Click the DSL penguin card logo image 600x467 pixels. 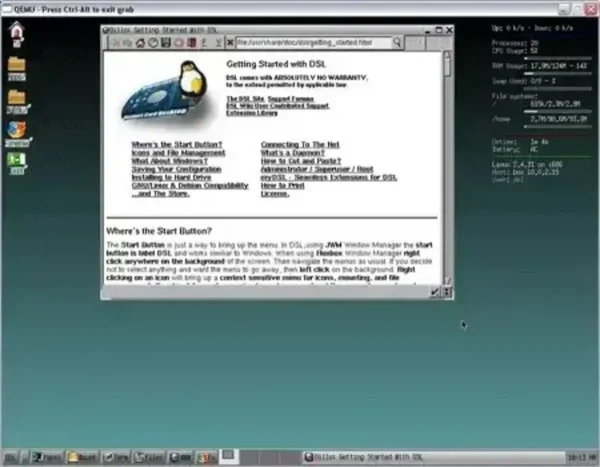coord(163,92)
